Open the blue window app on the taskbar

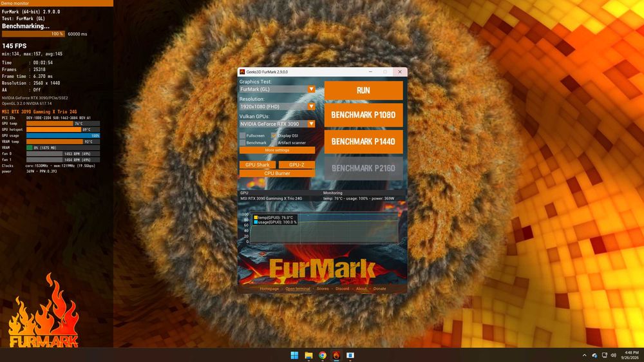(x=350, y=356)
